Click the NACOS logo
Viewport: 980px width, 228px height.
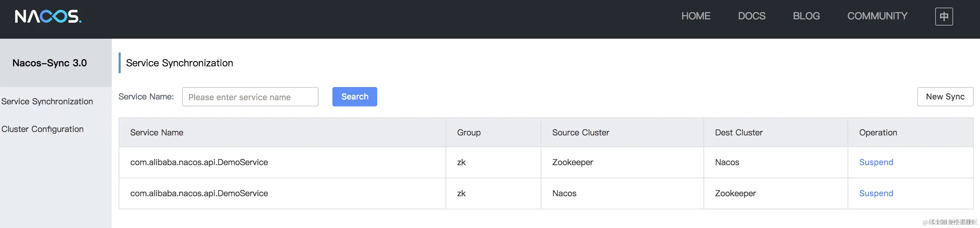pyautogui.click(x=48, y=16)
